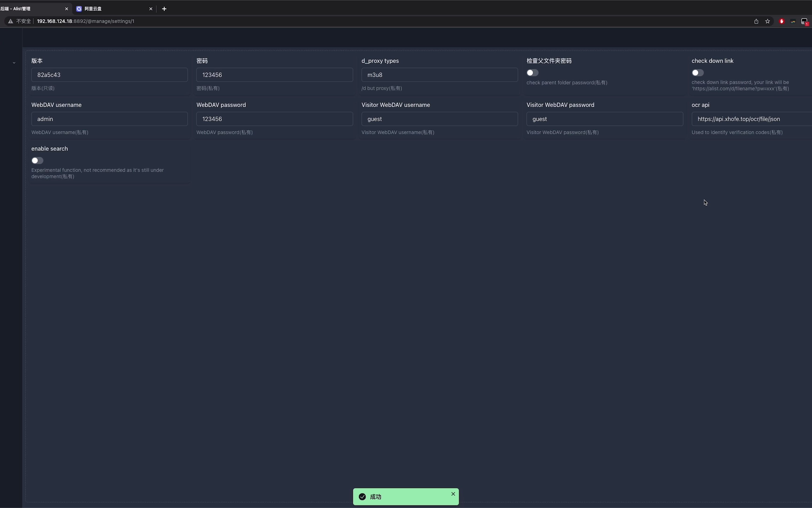Click the 成功 checkmark icon
Screen dimensions: 812x508
click(x=362, y=496)
